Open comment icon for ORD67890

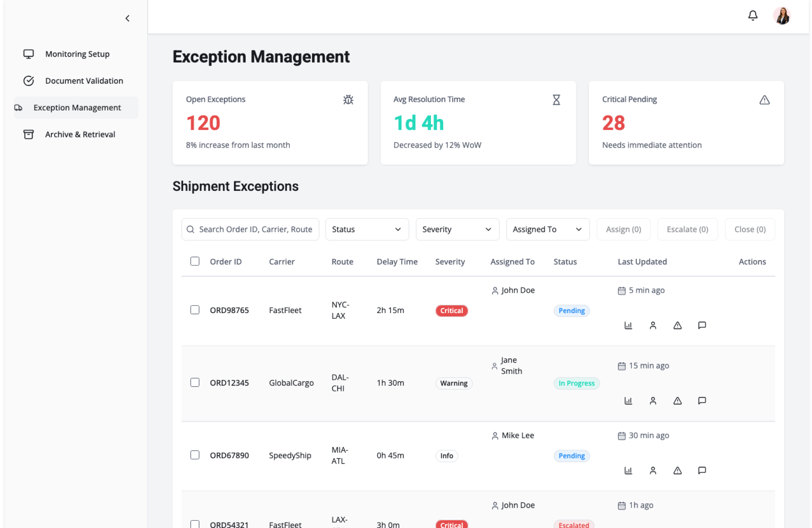click(702, 470)
